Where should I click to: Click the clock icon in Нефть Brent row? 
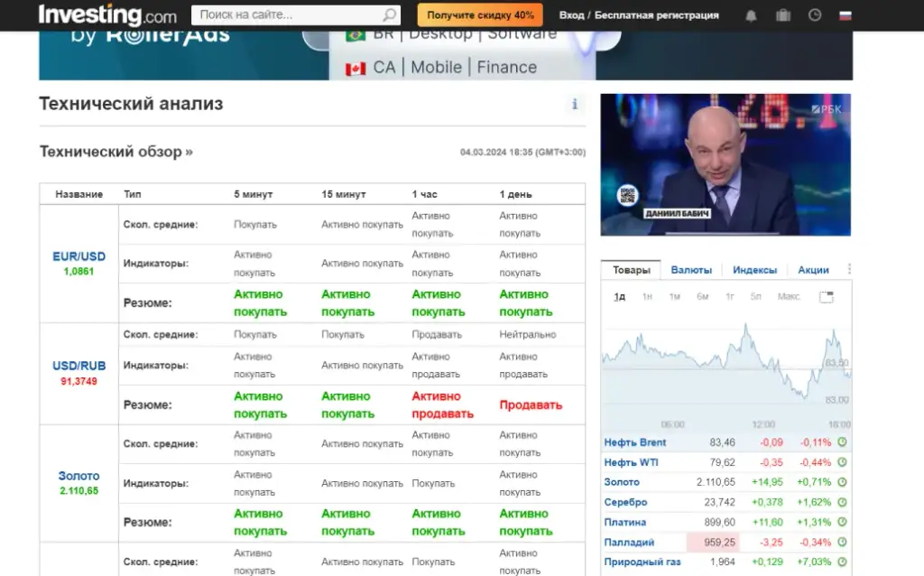point(842,441)
